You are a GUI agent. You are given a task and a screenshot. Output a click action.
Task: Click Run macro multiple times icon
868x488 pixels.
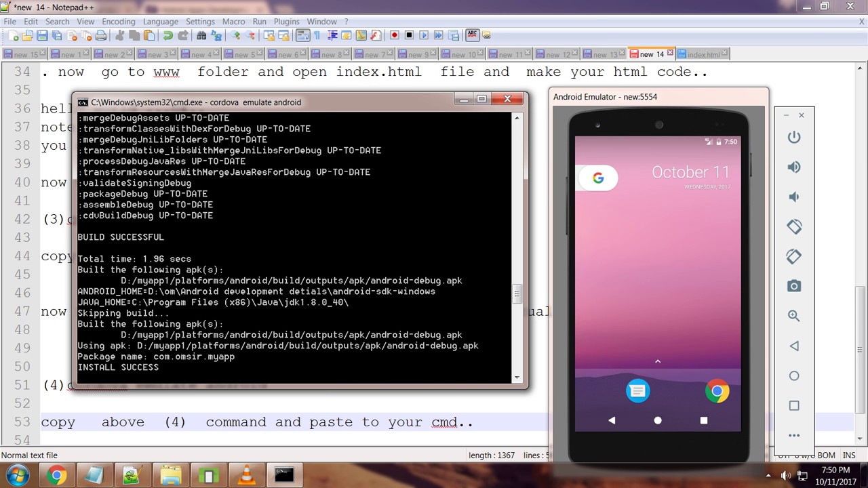click(439, 35)
